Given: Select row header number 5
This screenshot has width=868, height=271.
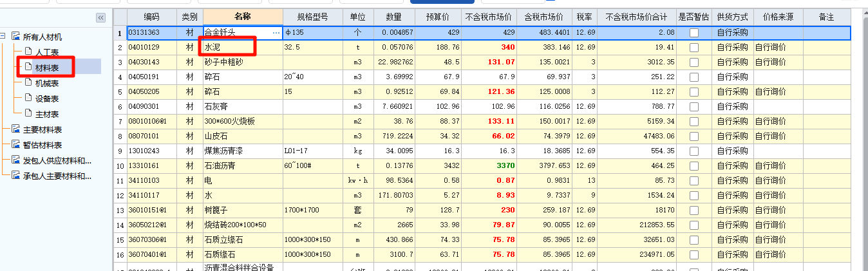Looking at the screenshot, I should [x=120, y=92].
